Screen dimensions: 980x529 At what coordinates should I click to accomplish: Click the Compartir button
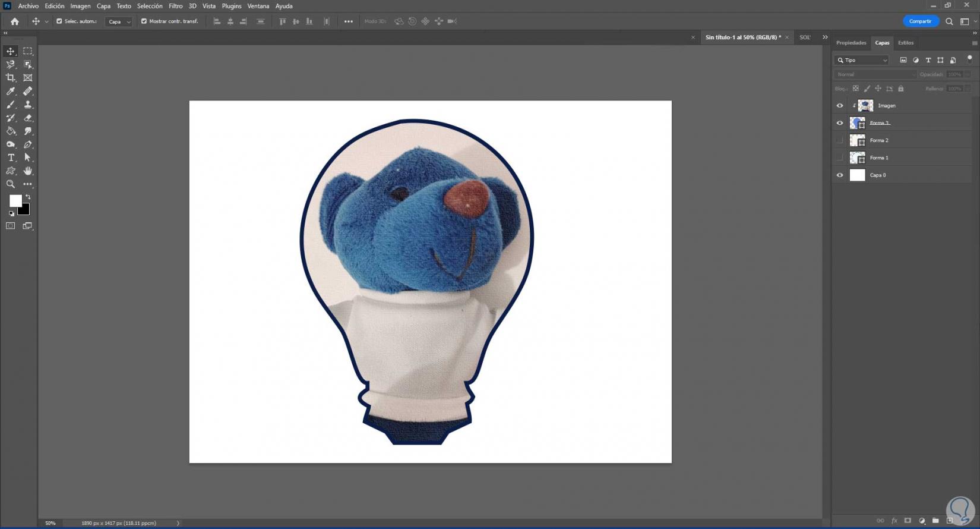click(x=920, y=21)
